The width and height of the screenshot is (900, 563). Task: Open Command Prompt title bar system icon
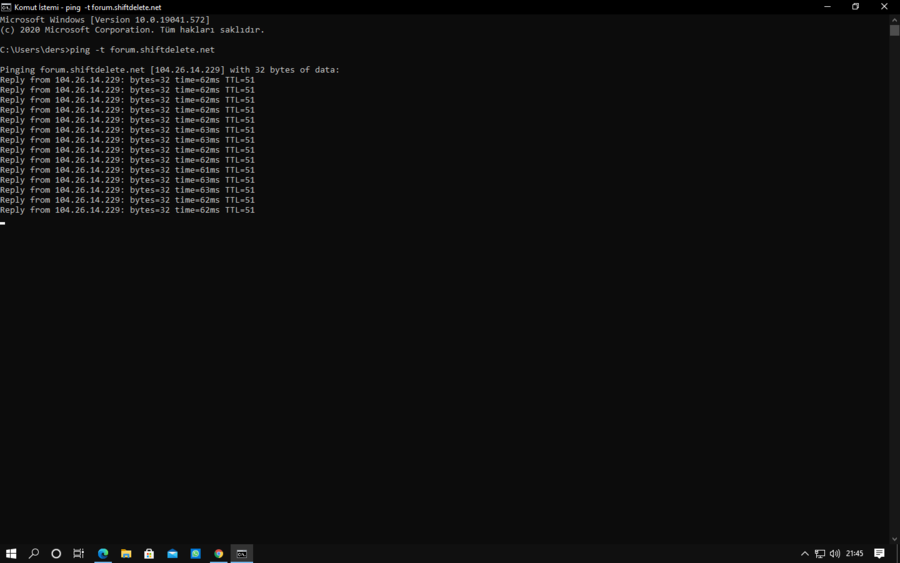pyautogui.click(x=6, y=7)
